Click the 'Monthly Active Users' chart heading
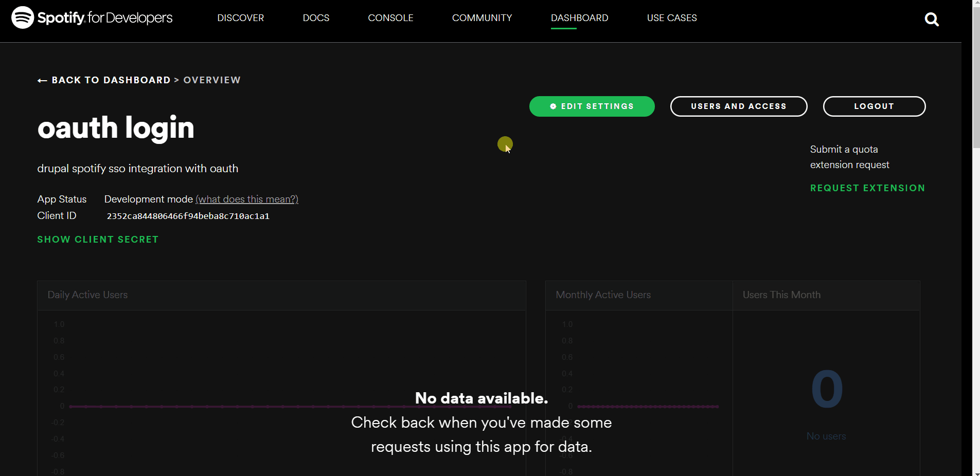This screenshot has width=980, height=476. coord(603,295)
